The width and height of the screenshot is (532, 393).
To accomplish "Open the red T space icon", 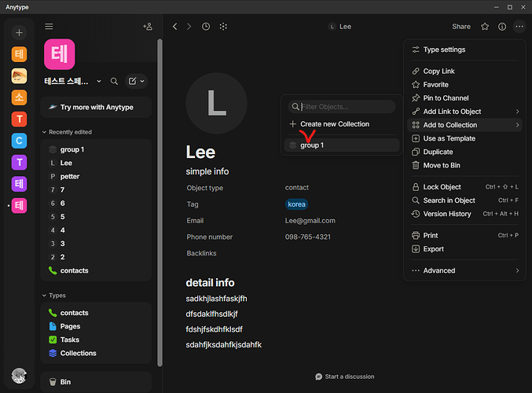I will coord(19,119).
